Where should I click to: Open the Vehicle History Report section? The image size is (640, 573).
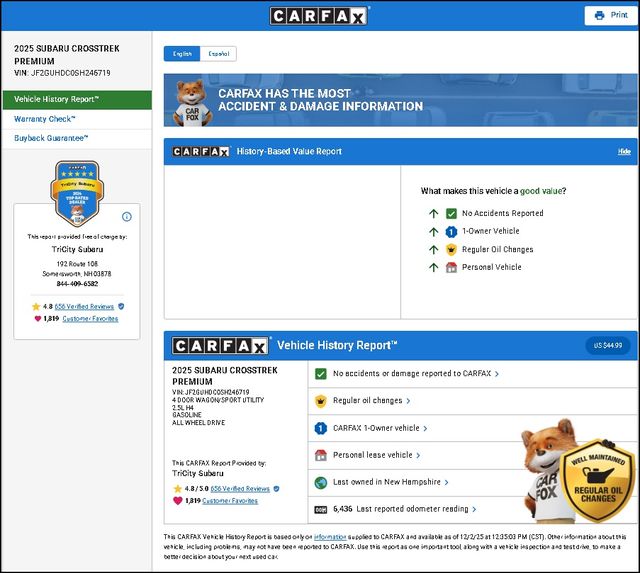click(77, 100)
